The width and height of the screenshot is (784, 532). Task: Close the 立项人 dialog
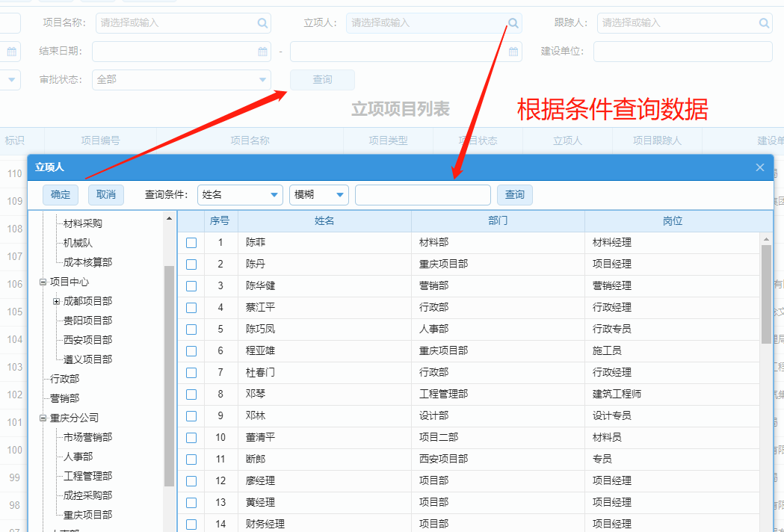click(760, 167)
